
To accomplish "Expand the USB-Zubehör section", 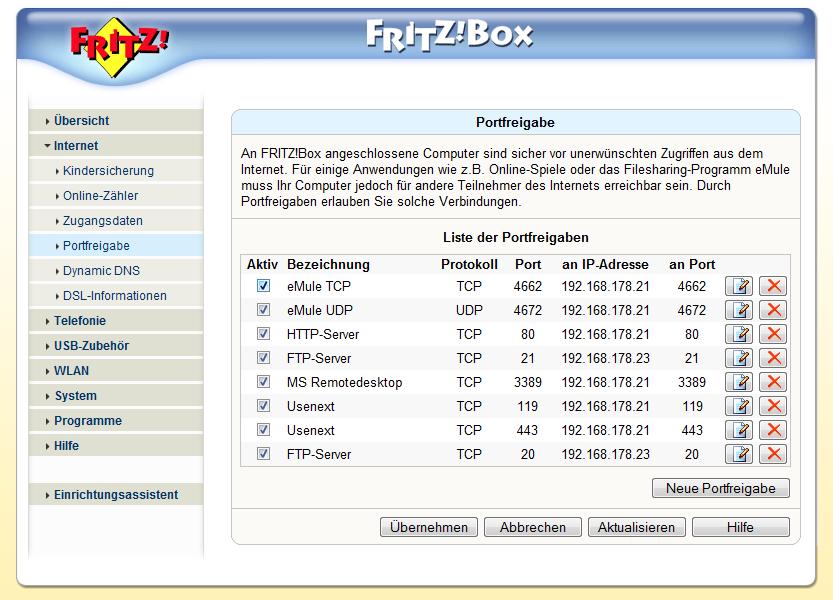I will coord(116,345).
